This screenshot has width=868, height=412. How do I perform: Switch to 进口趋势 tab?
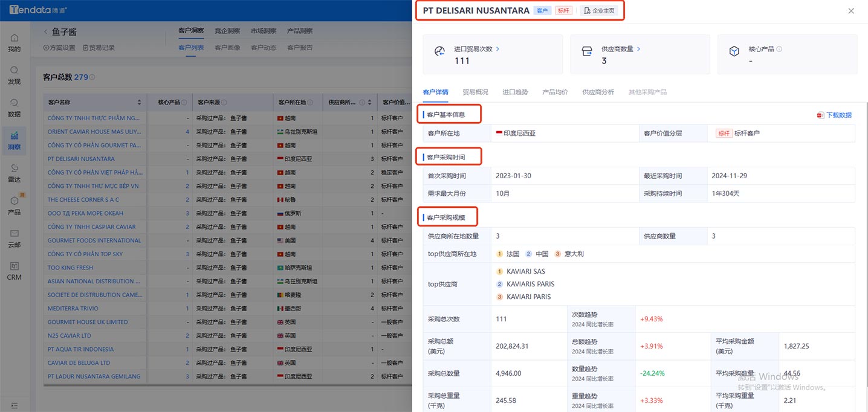(515, 92)
